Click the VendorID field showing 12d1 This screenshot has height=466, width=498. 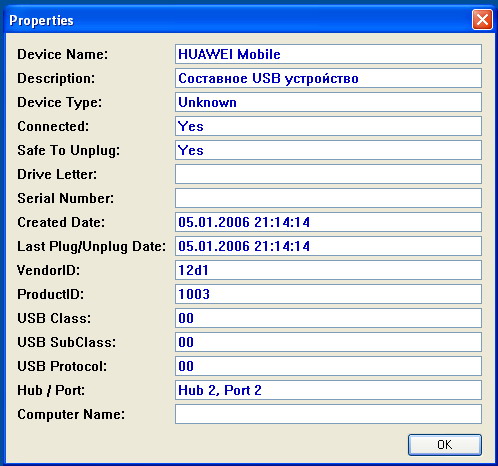[328, 270]
